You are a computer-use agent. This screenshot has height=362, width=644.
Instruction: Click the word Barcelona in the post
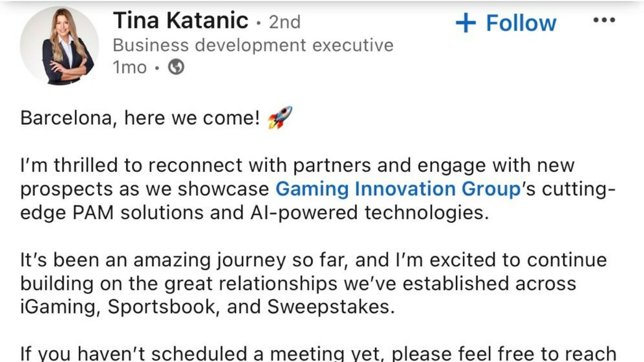click(66, 118)
